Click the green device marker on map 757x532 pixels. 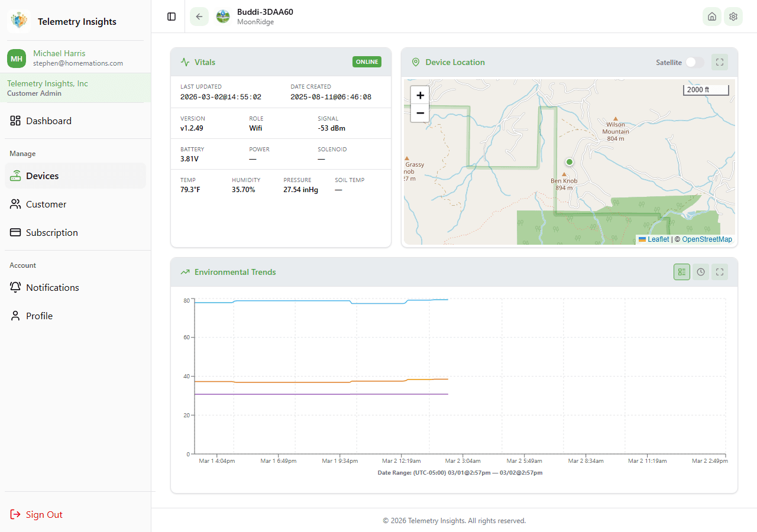(570, 162)
